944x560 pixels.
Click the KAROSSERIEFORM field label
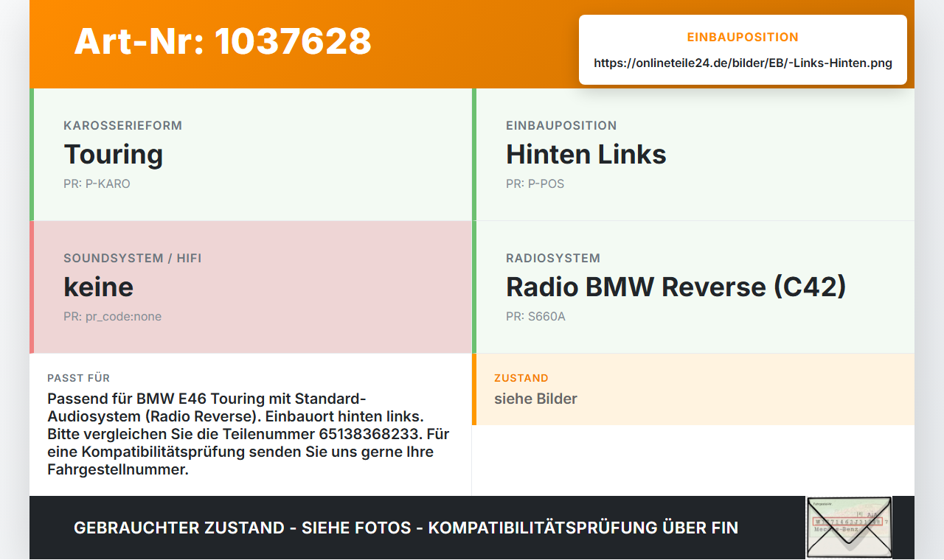[x=122, y=126]
